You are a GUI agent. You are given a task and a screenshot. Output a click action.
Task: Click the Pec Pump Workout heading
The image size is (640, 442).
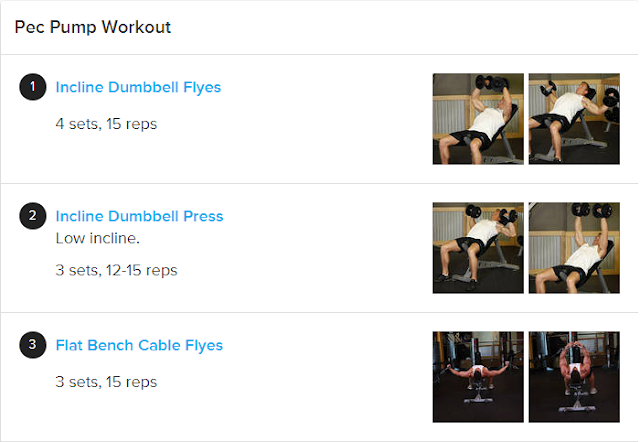[93, 27]
